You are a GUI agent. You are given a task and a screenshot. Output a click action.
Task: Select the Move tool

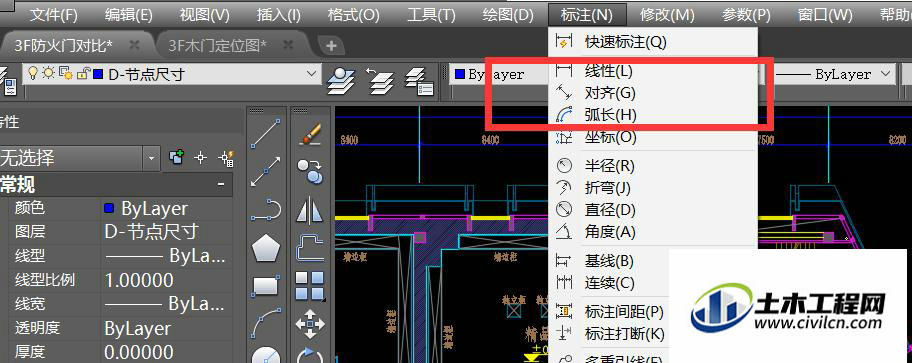click(310, 323)
